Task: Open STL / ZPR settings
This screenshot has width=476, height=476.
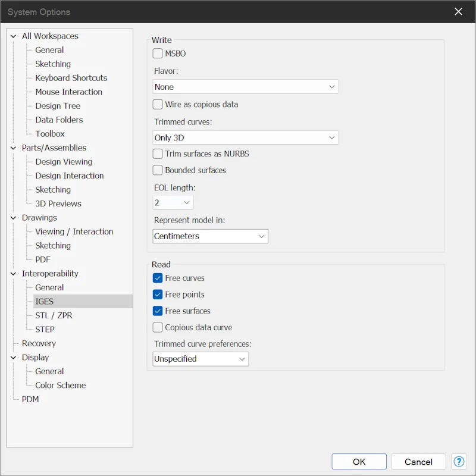Action: point(54,315)
